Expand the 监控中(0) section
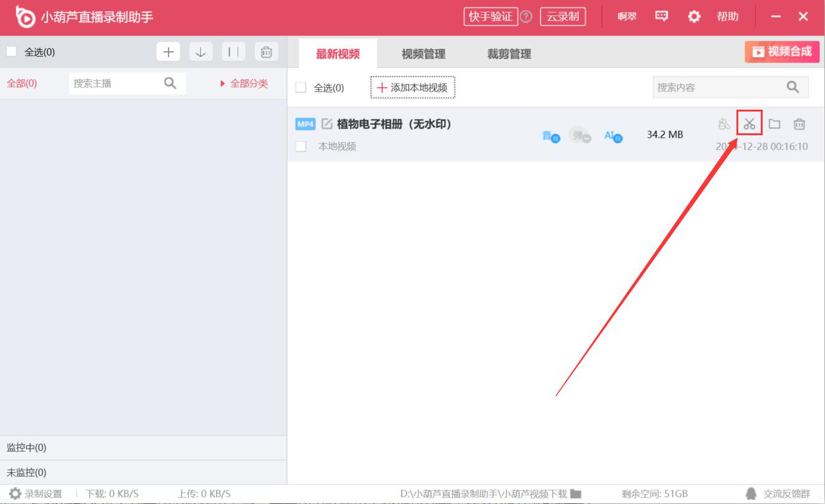The height and width of the screenshot is (504, 825). [x=27, y=447]
